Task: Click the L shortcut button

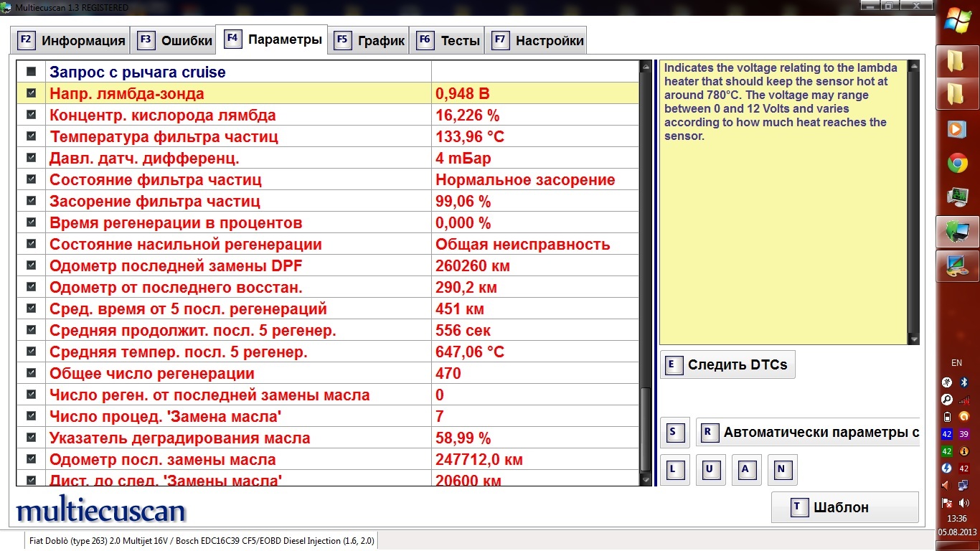Action: (x=674, y=470)
